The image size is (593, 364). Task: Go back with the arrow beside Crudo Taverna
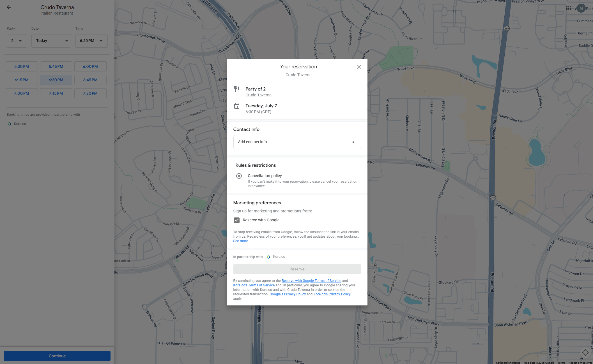(9, 8)
